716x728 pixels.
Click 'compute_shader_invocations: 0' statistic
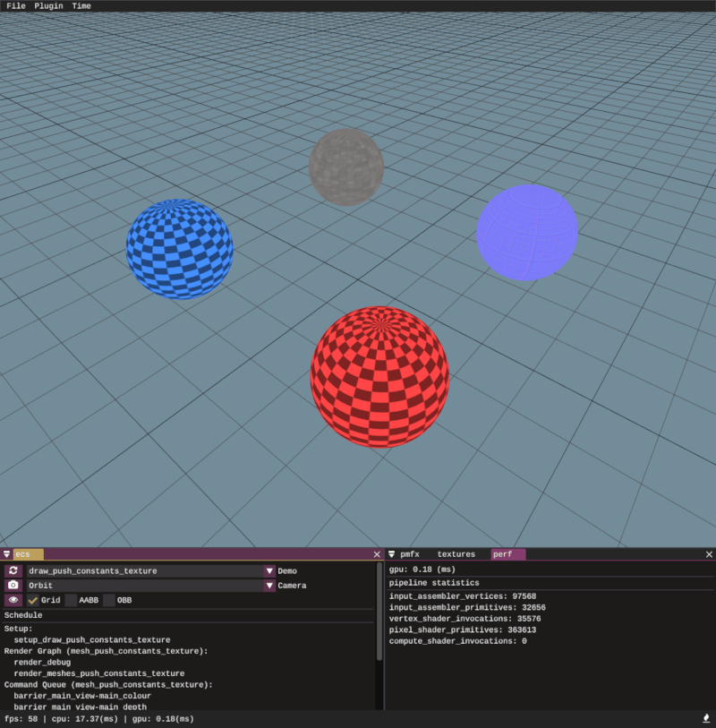(x=458, y=641)
